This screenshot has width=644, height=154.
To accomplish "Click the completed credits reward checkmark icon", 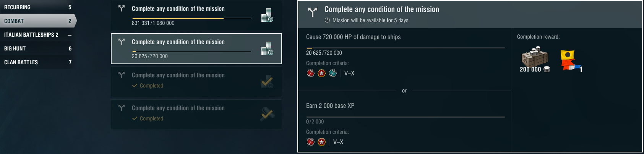I will click(267, 82).
